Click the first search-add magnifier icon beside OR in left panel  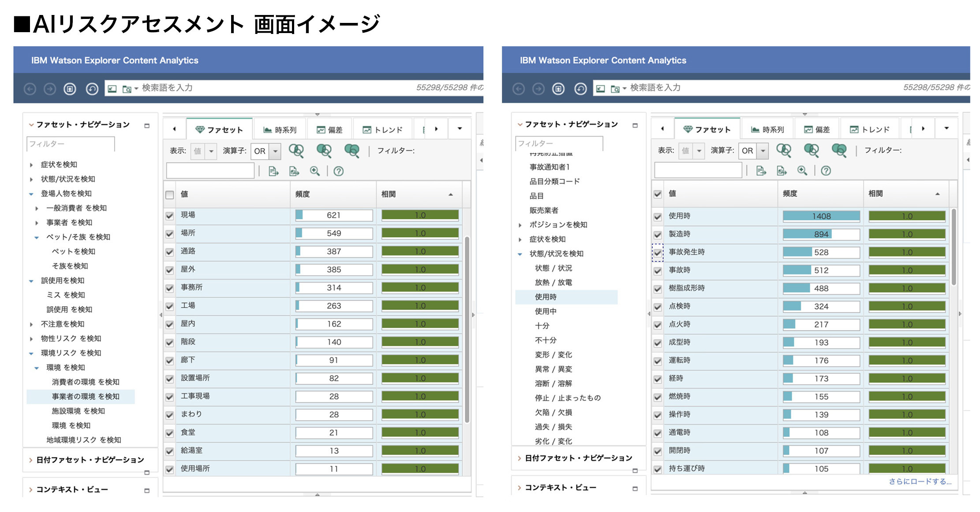click(296, 151)
